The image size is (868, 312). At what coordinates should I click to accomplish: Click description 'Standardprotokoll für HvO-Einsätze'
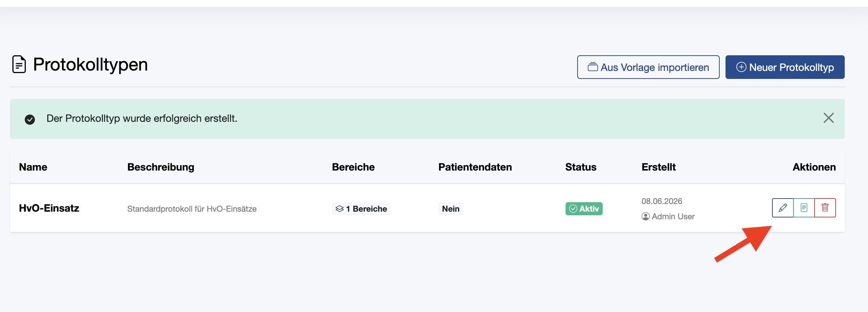[x=192, y=209]
